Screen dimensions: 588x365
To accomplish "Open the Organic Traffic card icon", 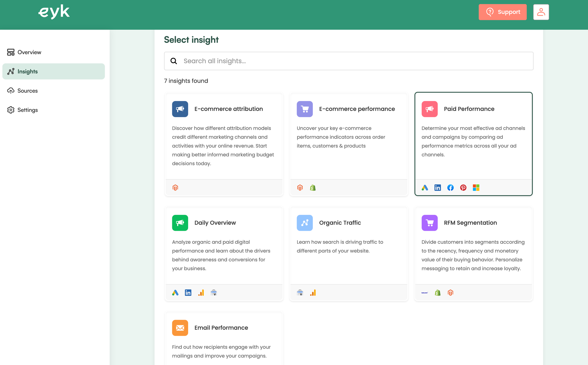I will (x=305, y=223).
